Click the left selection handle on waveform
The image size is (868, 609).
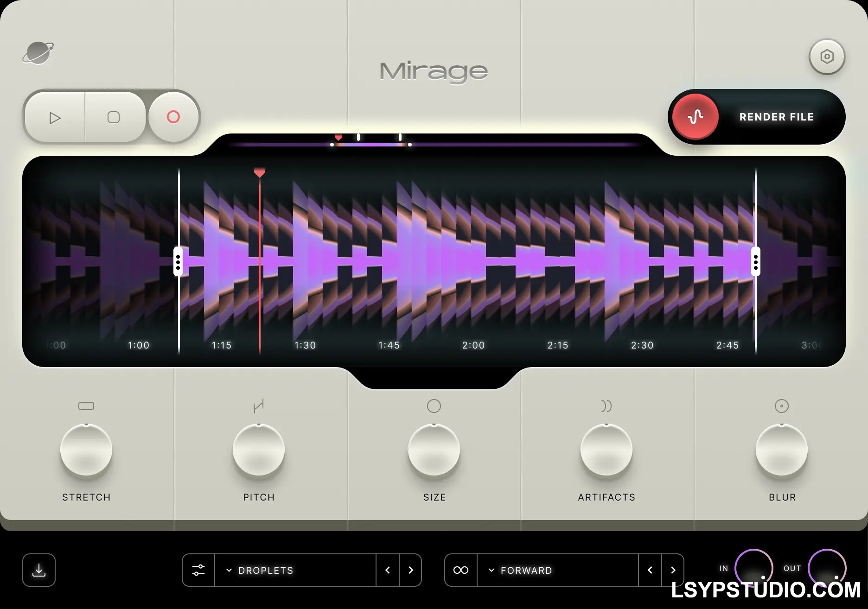178,262
